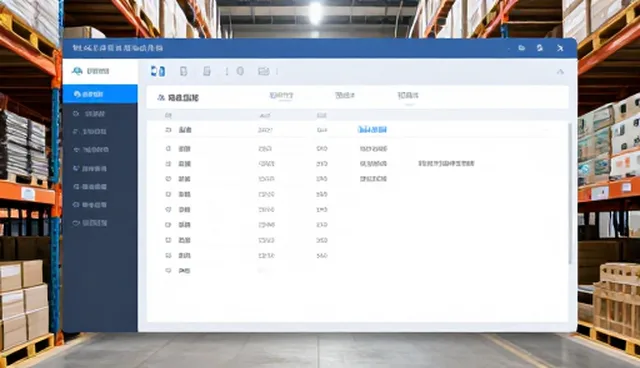Click the leading icon of the eighth table row

(168, 240)
